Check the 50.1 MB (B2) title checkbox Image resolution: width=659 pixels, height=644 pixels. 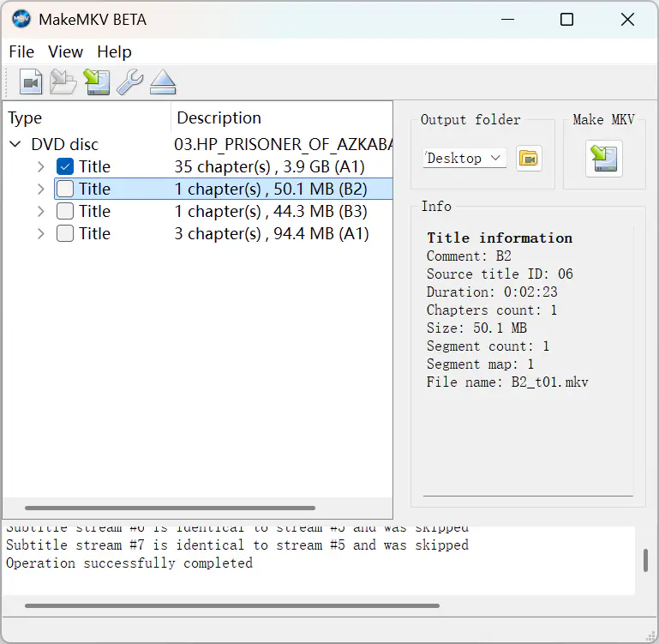click(x=65, y=189)
